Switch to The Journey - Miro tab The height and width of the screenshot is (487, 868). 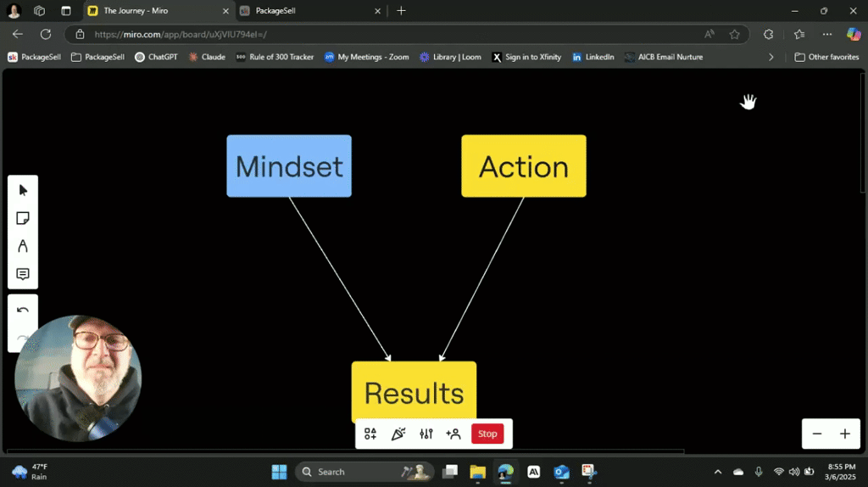[158, 10]
